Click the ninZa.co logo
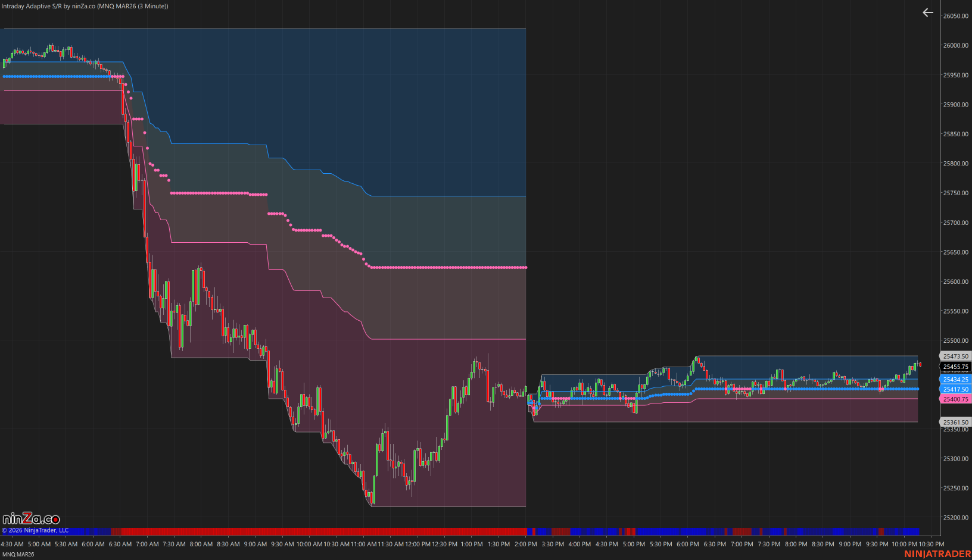Image resolution: width=972 pixels, height=560 pixels. click(x=31, y=519)
